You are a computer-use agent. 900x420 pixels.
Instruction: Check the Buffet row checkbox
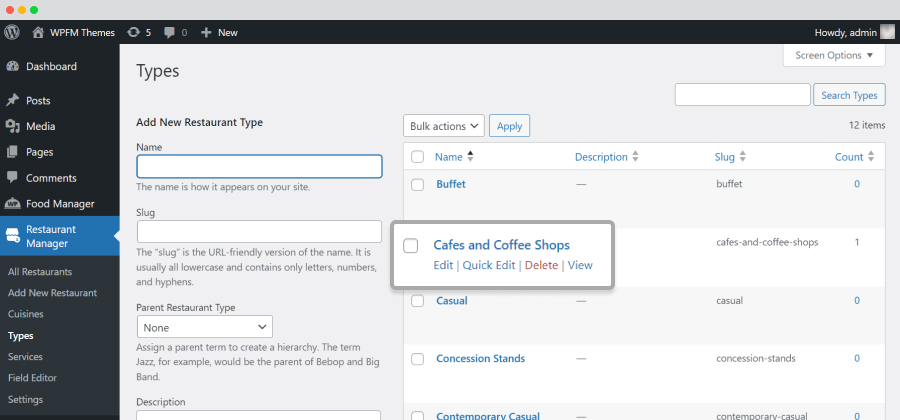pyautogui.click(x=418, y=185)
